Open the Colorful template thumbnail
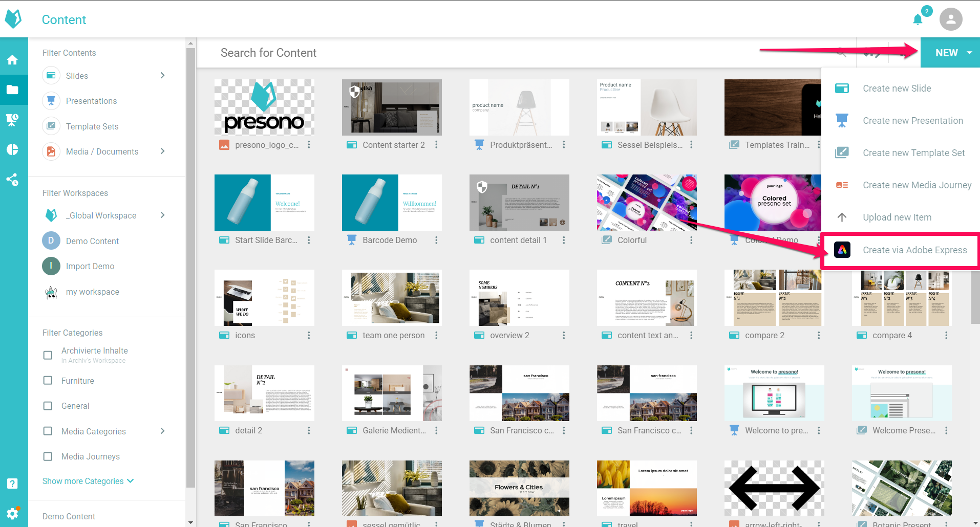Viewport: 980px width, 527px height. click(646, 203)
